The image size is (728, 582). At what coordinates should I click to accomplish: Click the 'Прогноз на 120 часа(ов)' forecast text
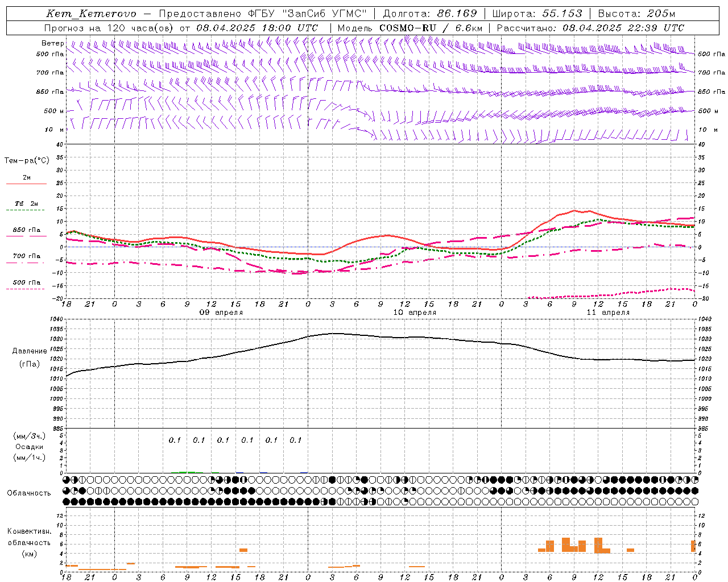(x=110, y=28)
